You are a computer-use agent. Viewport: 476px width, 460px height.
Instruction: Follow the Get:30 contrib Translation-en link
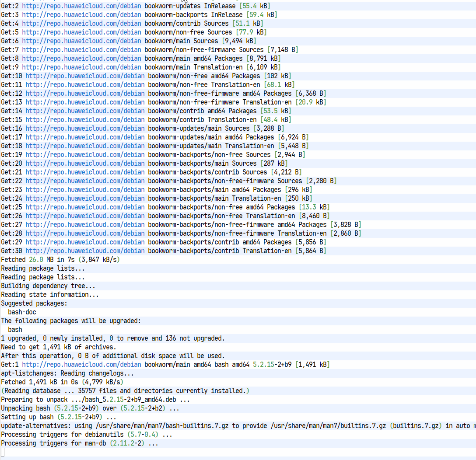point(85,251)
